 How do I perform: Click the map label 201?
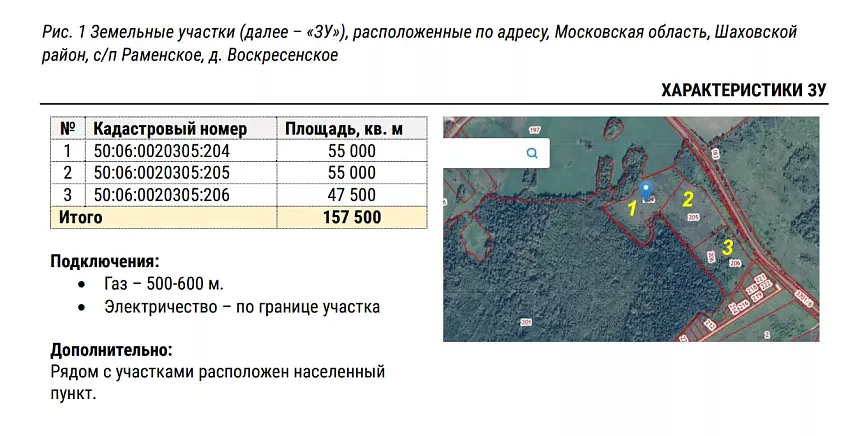526,322
